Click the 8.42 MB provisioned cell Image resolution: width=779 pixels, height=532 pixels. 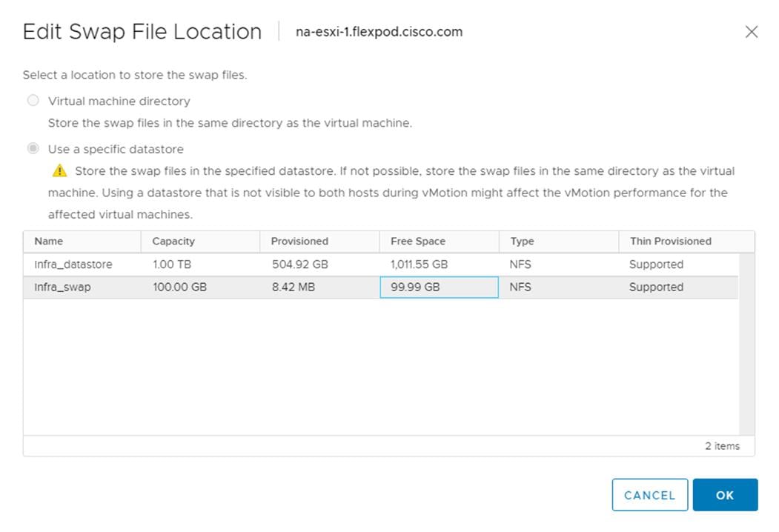click(x=293, y=287)
